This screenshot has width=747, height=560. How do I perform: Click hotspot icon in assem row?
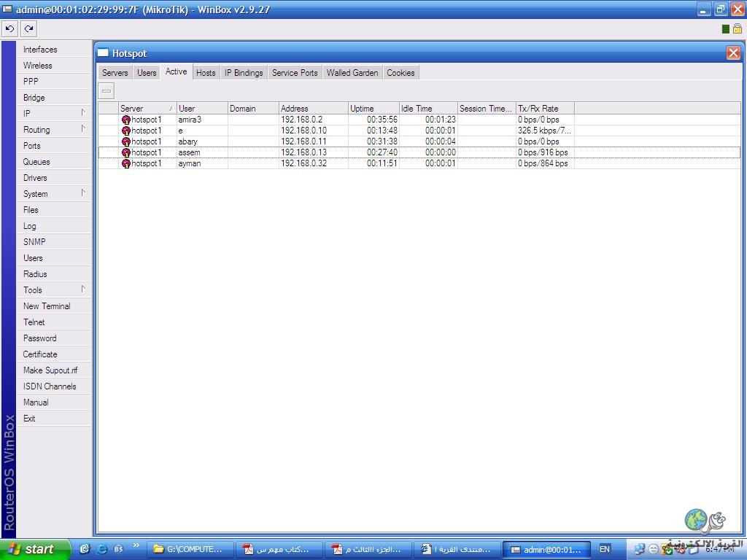point(125,152)
